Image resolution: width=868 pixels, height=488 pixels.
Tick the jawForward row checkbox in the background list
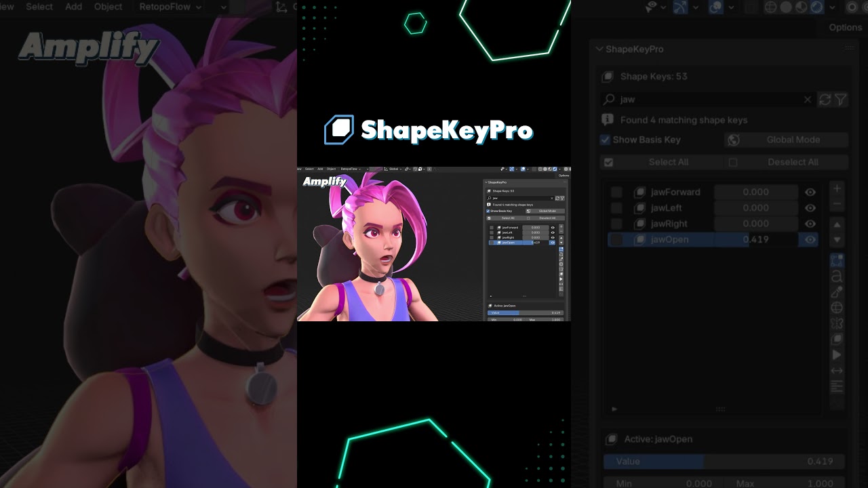click(x=616, y=192)
